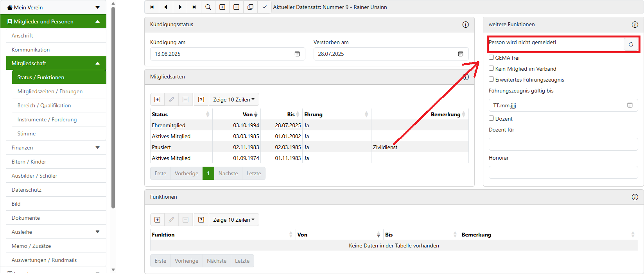Toggle the Dozent checkbox
This screenshot has height=274, width=644.
point(492,118)
